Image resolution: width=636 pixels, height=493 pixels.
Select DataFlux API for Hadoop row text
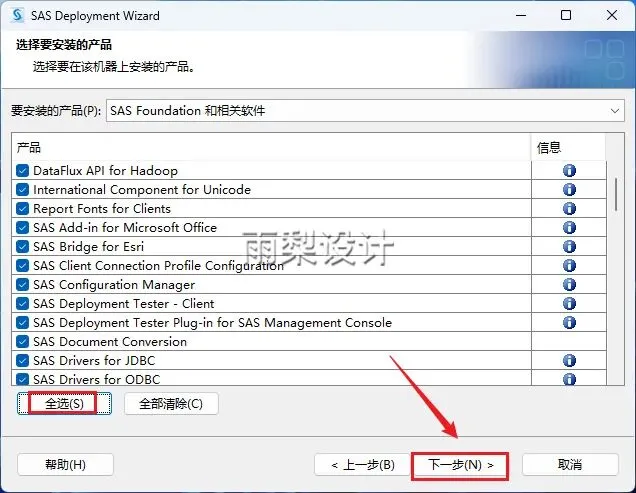105,170
